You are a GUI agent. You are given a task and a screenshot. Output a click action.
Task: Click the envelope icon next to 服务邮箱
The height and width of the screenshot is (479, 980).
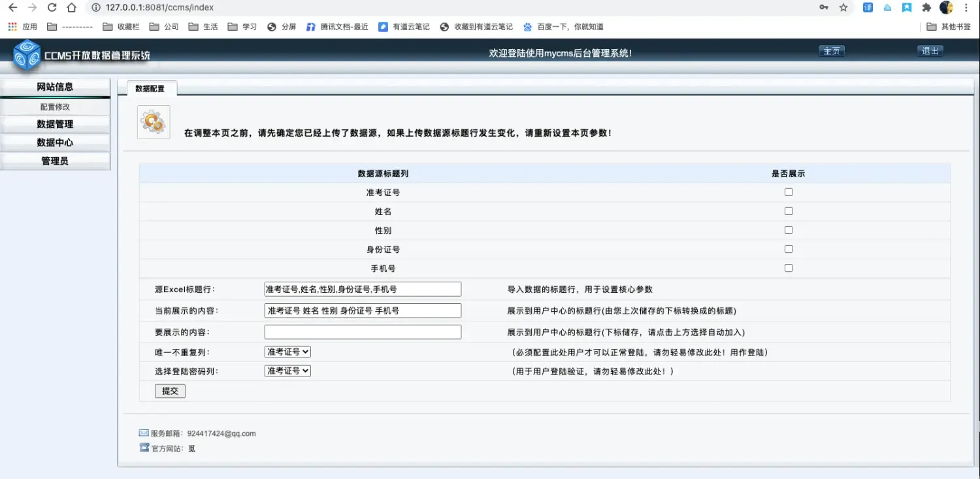tap(142, 432)
